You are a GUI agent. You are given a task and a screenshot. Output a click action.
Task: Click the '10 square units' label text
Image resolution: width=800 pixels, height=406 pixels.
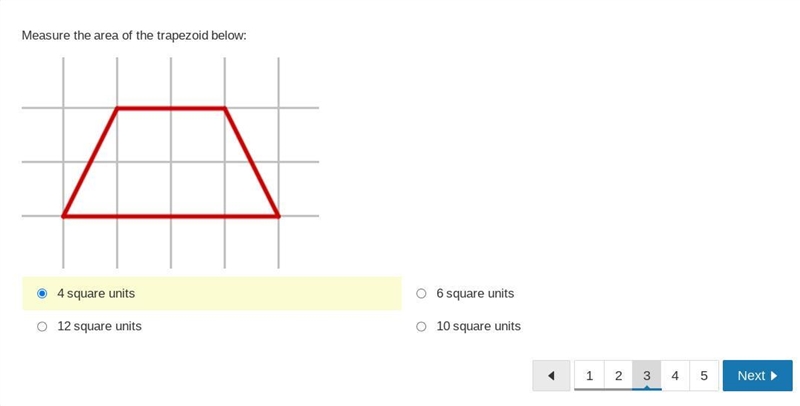(x=479, y=326)
